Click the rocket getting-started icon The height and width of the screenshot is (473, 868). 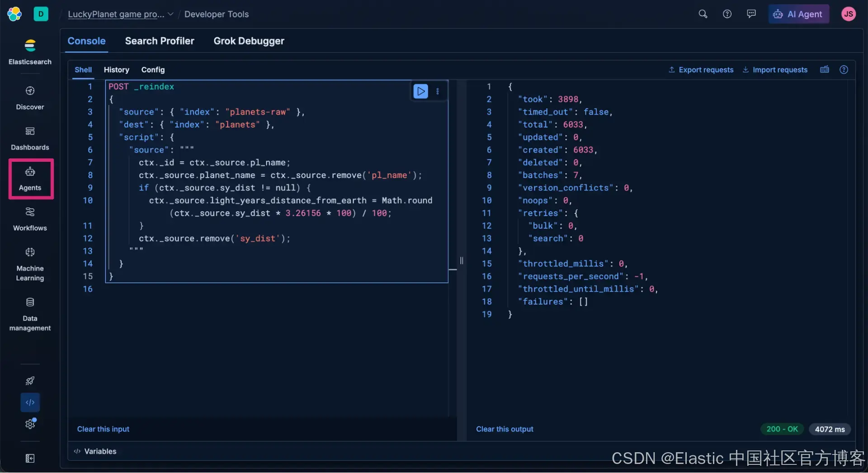[30, 381]
